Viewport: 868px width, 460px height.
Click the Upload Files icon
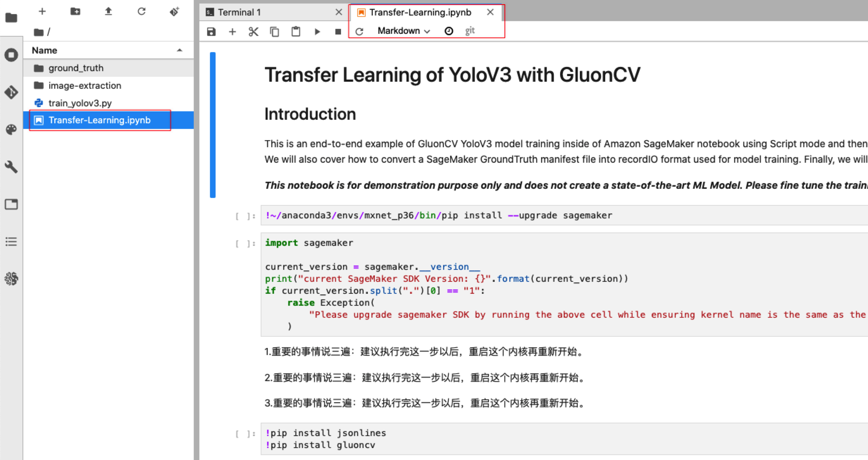pos(108,11)
